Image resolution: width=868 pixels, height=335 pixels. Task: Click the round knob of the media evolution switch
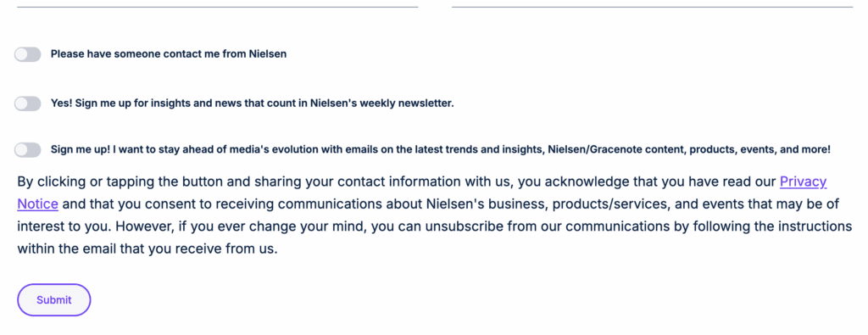(21, 149)
